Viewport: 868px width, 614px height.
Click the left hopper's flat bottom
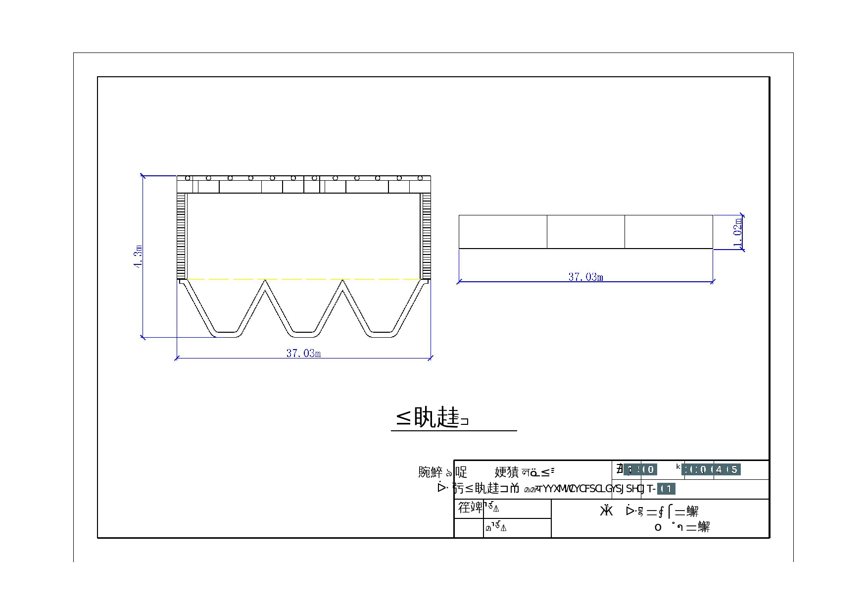coord(227,334)
